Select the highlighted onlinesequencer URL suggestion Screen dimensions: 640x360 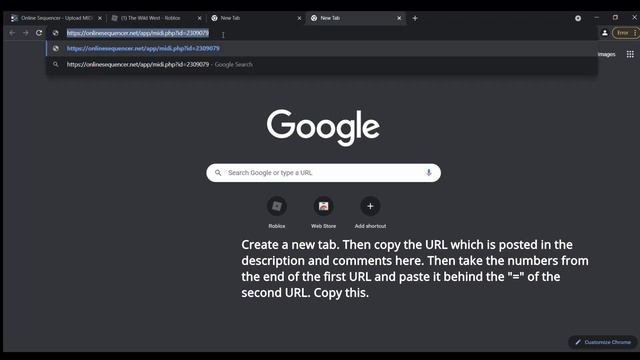tap(322, 49)
